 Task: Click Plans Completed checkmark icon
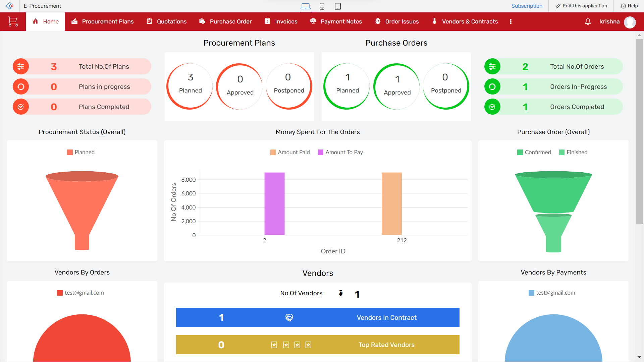point(21,107)
